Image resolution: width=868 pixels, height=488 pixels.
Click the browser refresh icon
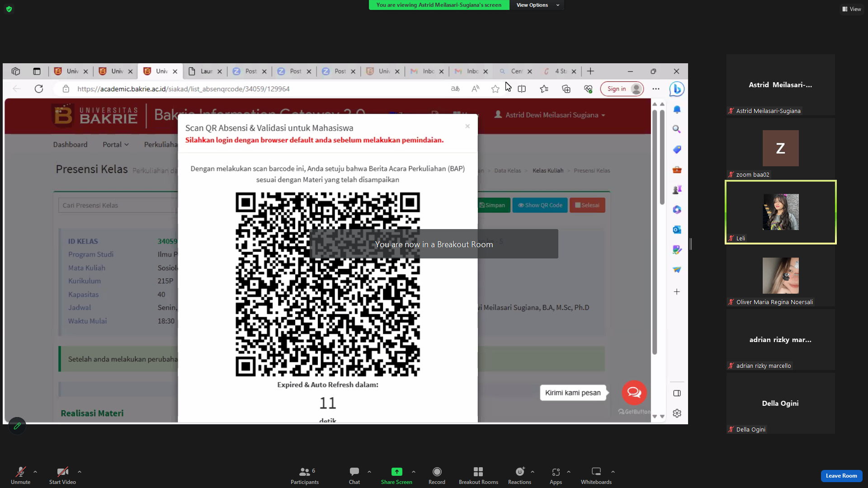tap(39, 89)
